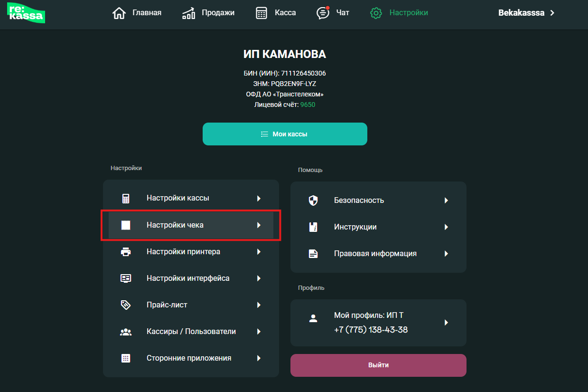The height and width of the screenshot is (392, 588).
Task: Open Кассиры / Пользователи
Action: tap(191, 332)
